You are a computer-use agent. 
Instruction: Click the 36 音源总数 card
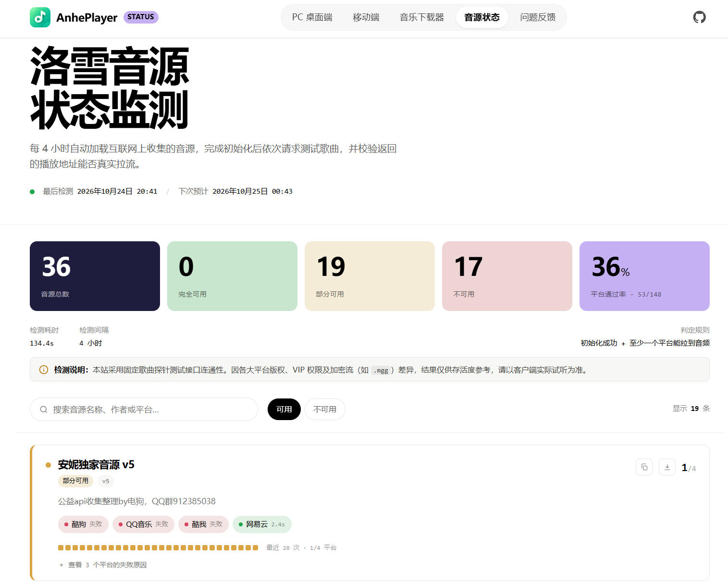point(95,276)
